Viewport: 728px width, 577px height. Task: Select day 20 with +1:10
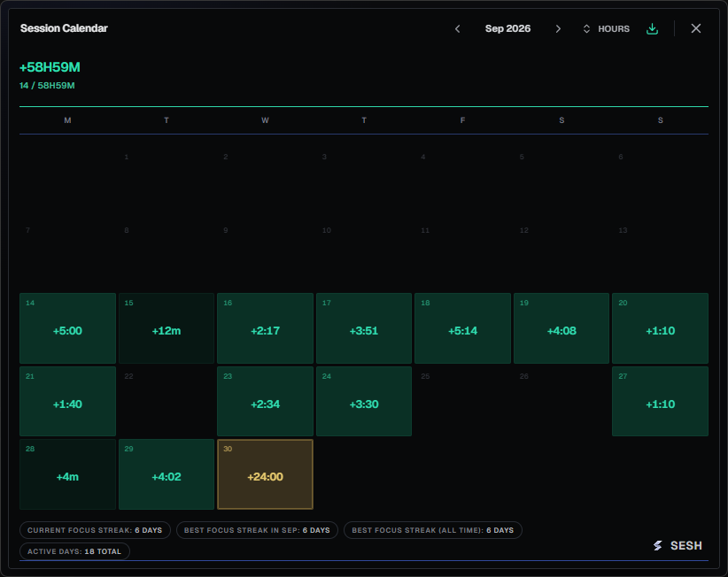pos(660,328)
